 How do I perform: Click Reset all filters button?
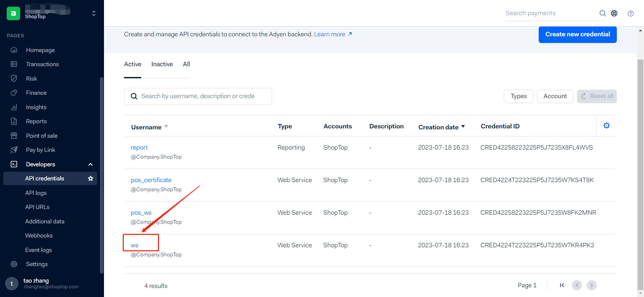pos(597,96)
